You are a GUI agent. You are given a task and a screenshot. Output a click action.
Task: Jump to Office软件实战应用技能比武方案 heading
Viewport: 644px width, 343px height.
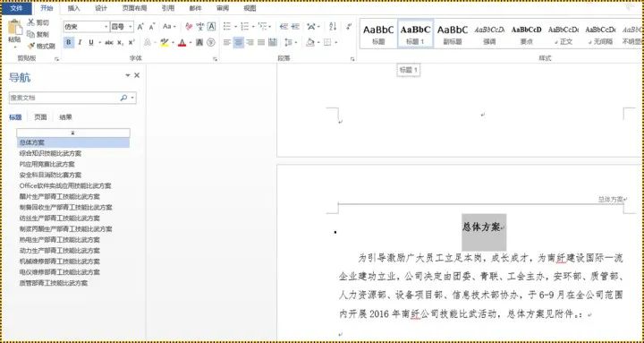click(65, 186)
